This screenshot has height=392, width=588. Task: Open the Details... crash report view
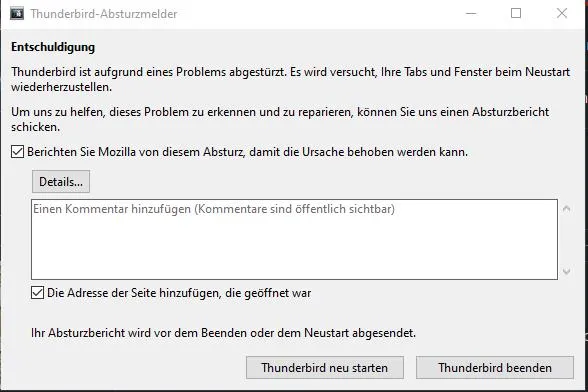61,182
